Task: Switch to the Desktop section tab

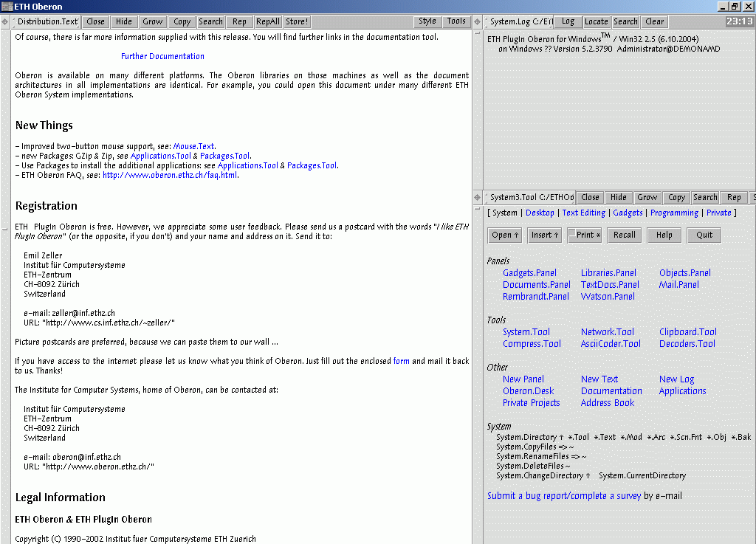Action: tap(540, 213)
